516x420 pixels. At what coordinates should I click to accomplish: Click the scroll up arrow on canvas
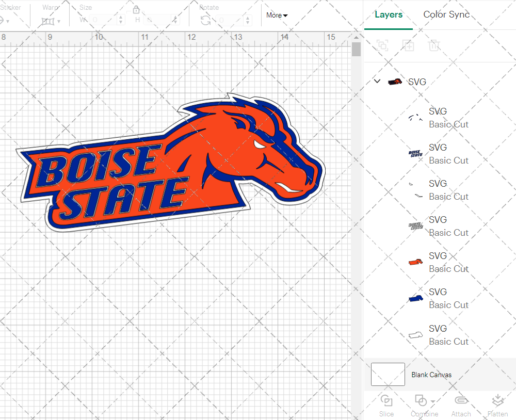tap(356, 37)
